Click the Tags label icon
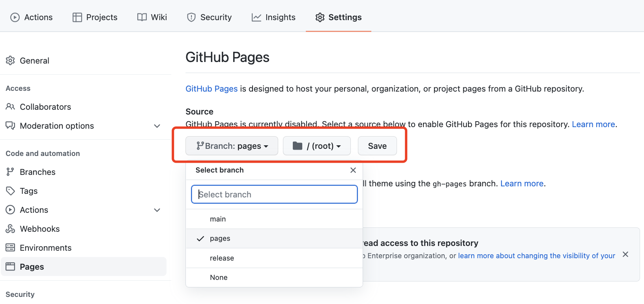 click(x=10, y=191)
